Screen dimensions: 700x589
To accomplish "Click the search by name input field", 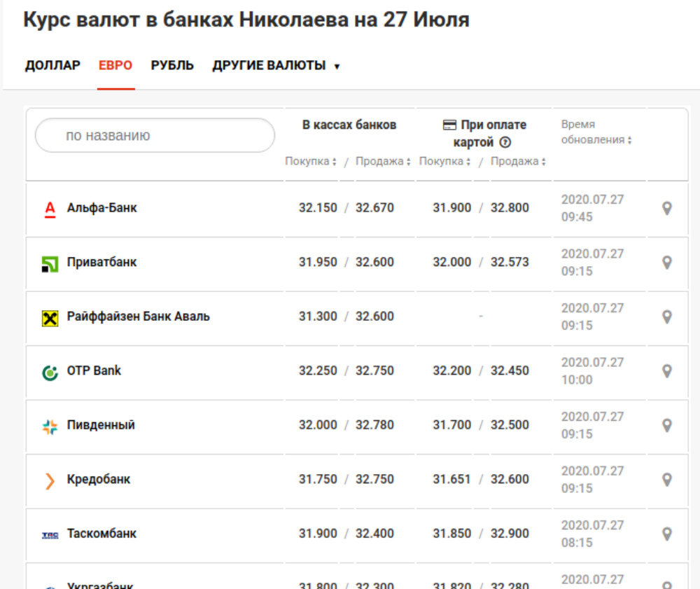I will point(155,135).
